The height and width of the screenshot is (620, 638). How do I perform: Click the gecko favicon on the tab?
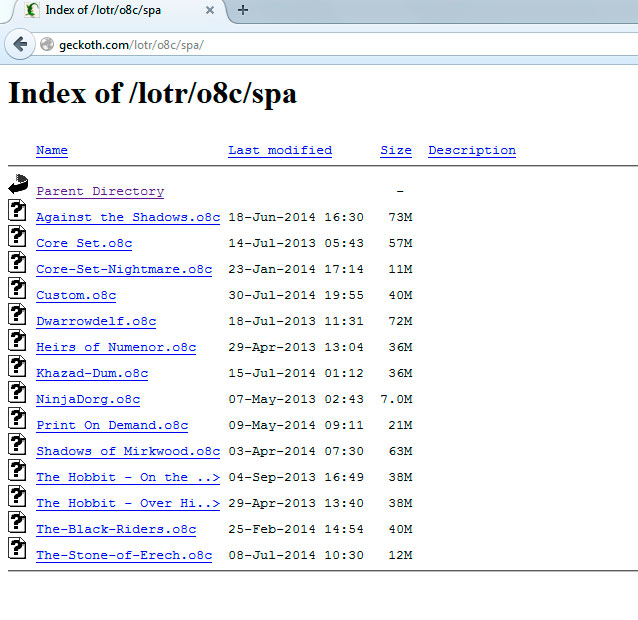click(32, 10)
